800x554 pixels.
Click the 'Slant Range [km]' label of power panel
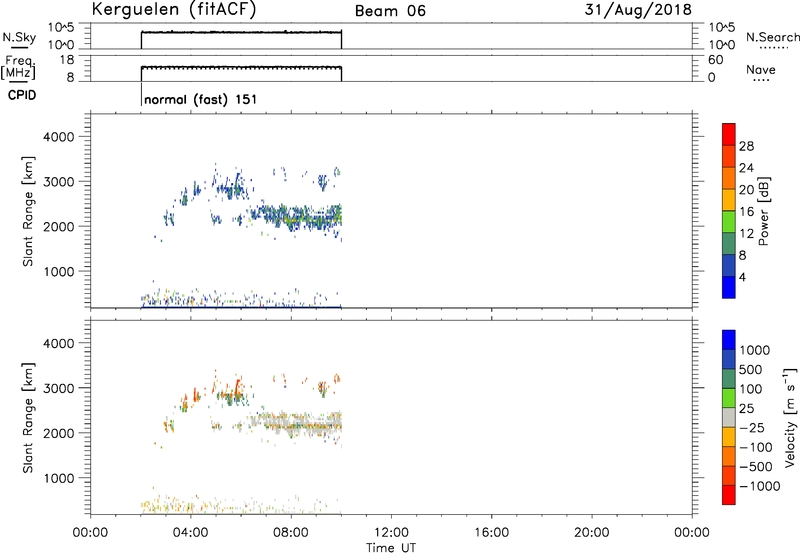pyautogui.click(x=28, y=211)
